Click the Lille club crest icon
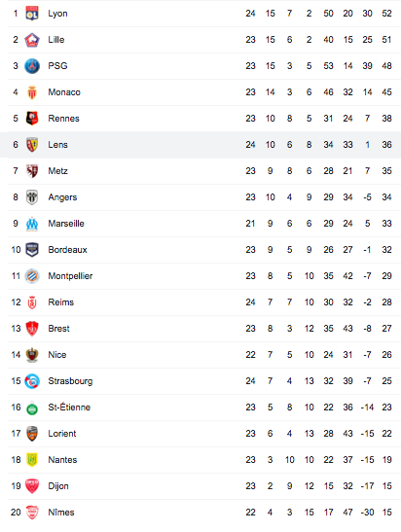Screen dimensions: 401x532 pos(32,40)
